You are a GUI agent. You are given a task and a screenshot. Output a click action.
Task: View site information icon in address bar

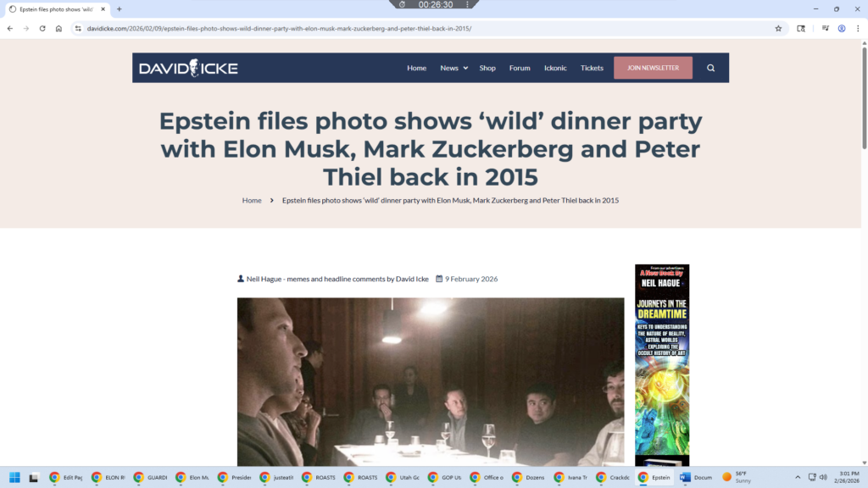[78, 28]
